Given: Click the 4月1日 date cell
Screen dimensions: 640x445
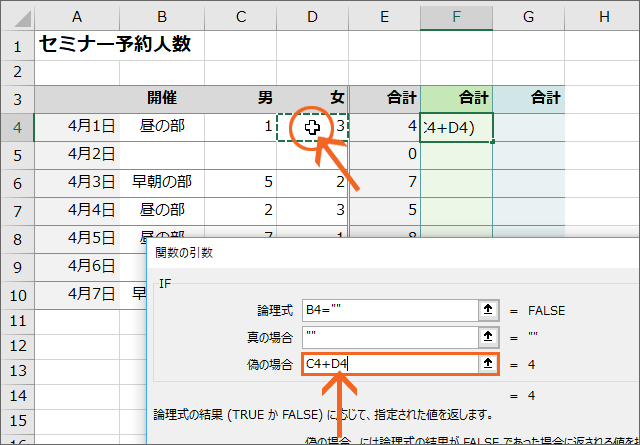Looking at the screenshot, I should coord(77,127).
